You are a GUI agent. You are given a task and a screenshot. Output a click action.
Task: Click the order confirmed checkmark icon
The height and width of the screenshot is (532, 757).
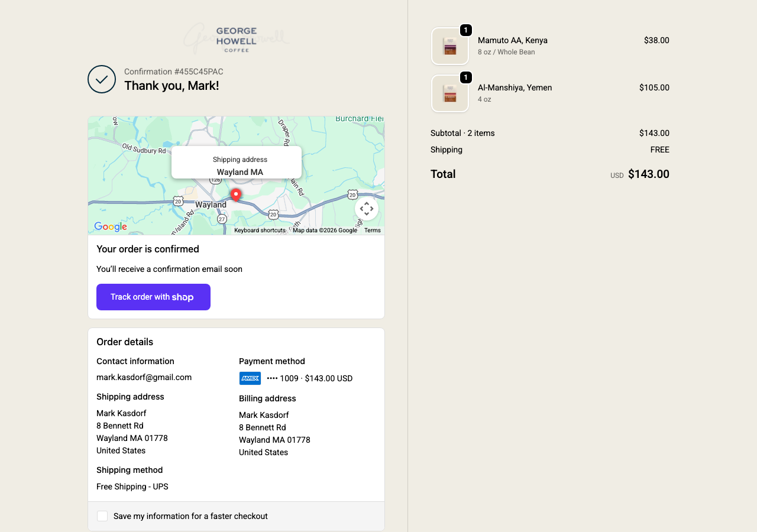pyautogui.click(x=102, y=79)
